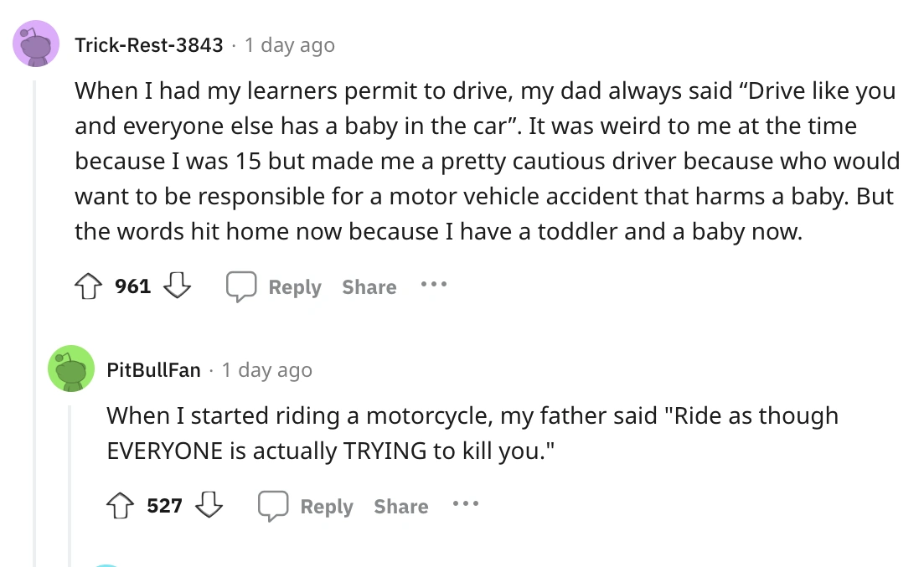Click the timestamp on PitBullFan's comment
This screenshot has height=567, width=924.
click(266, 370)
